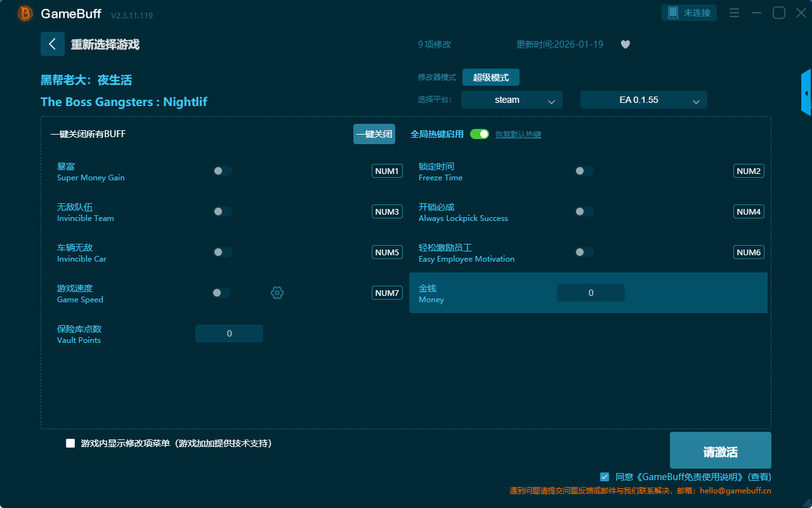Disable the global hotkey toggle
The height and width of the screenshot is (508, 812).
click(480, 134)
